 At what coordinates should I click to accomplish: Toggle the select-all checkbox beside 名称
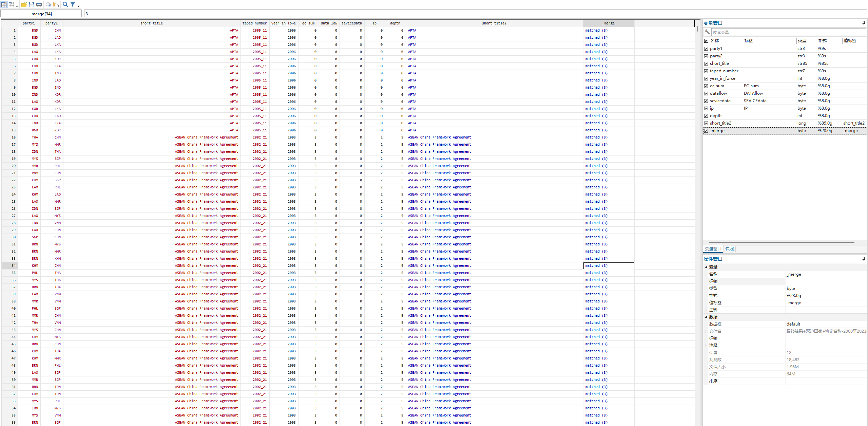(x=706, y=41)
